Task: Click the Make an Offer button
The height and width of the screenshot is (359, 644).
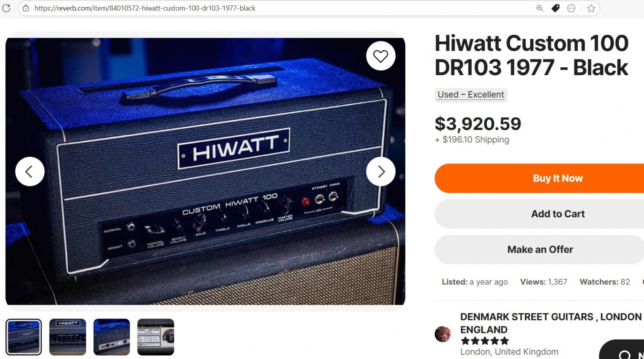Action: click(540, 250)
